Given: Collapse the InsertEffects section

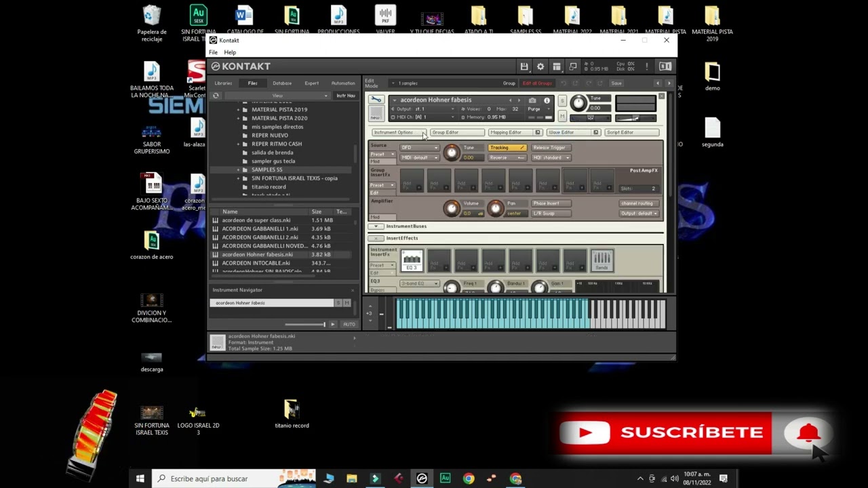Looking at the screenshot, I should click(376, 239).
